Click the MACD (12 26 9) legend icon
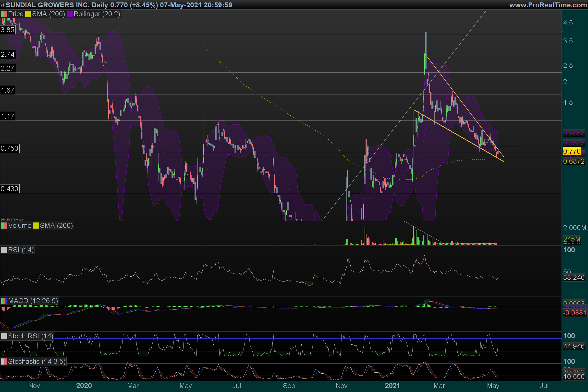This screenshot has height=392, width=588. coord(4,301)
